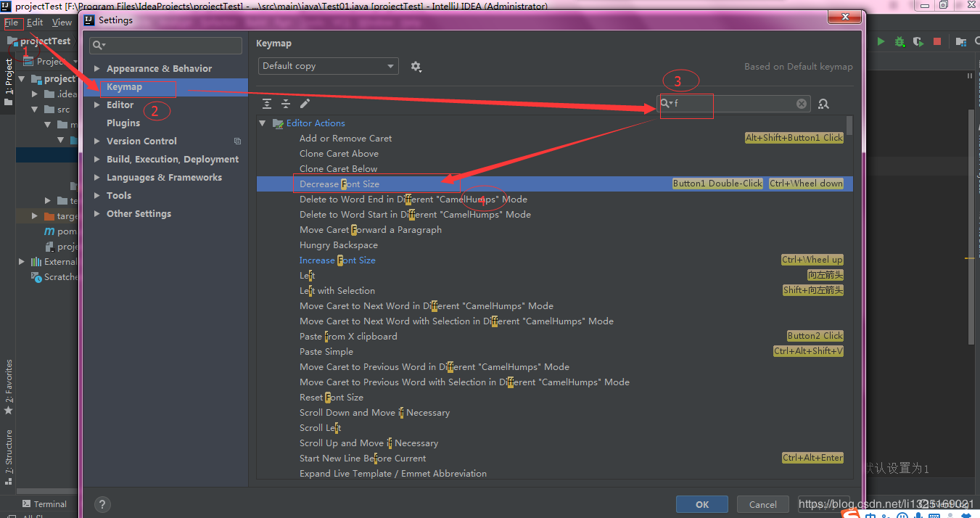This screenshot has width=980, height=518.
Task: Expand Build, Execution, Deployment node
Action: click(97, 160)
